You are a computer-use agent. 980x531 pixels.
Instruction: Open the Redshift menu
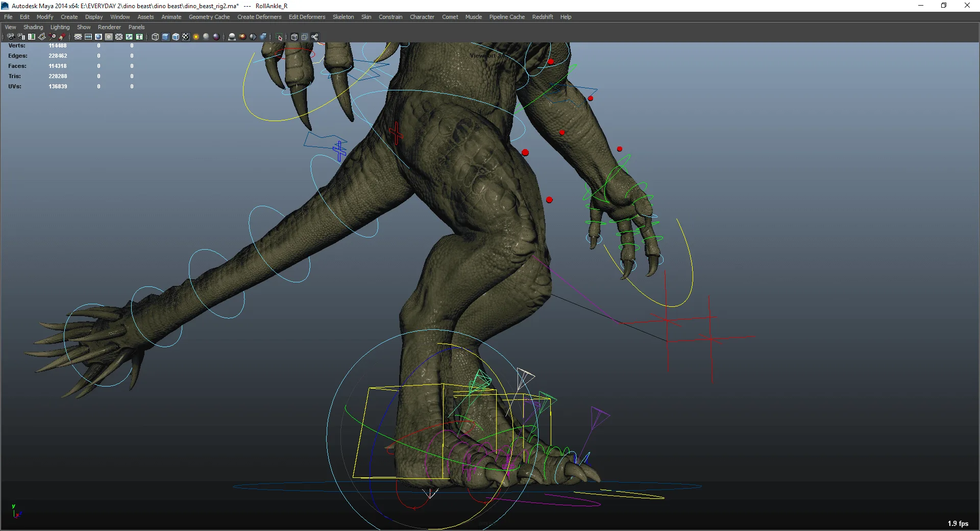[543, 17]
